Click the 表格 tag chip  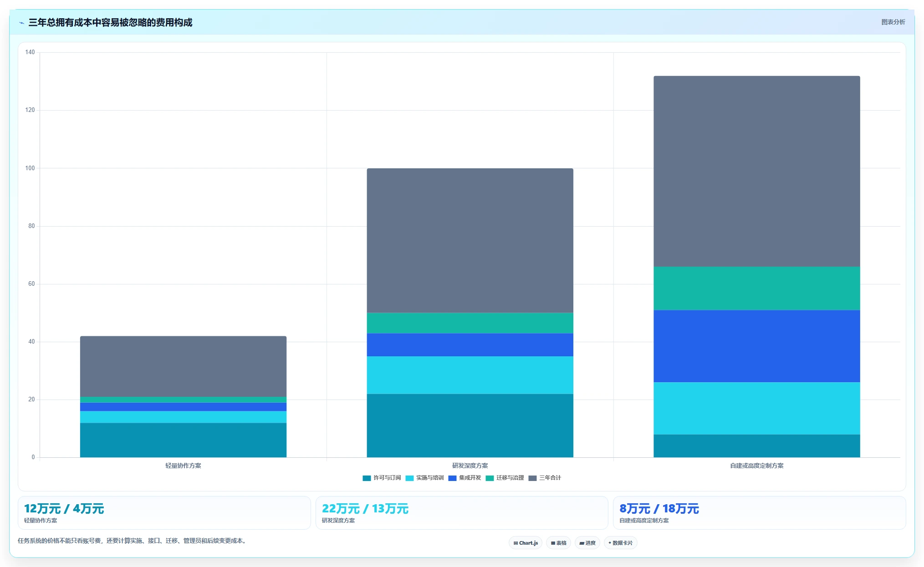tap(558, 543)
